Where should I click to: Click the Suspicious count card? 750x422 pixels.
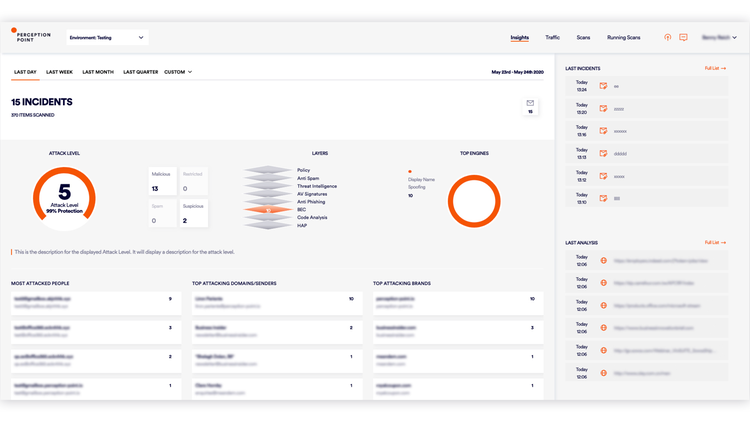pyautogui.click(x=194, y=214)
